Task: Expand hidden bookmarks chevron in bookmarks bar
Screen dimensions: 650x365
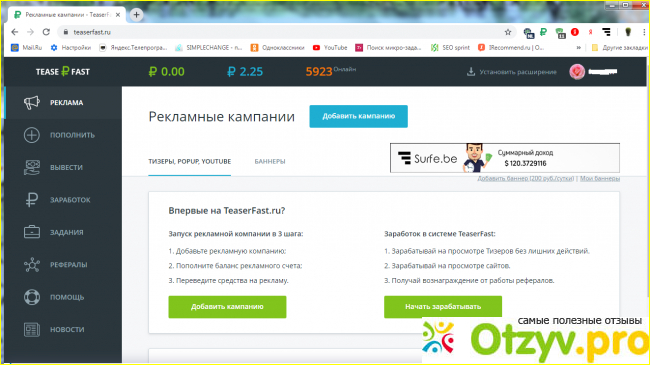Action: click(x=578, y=48)
